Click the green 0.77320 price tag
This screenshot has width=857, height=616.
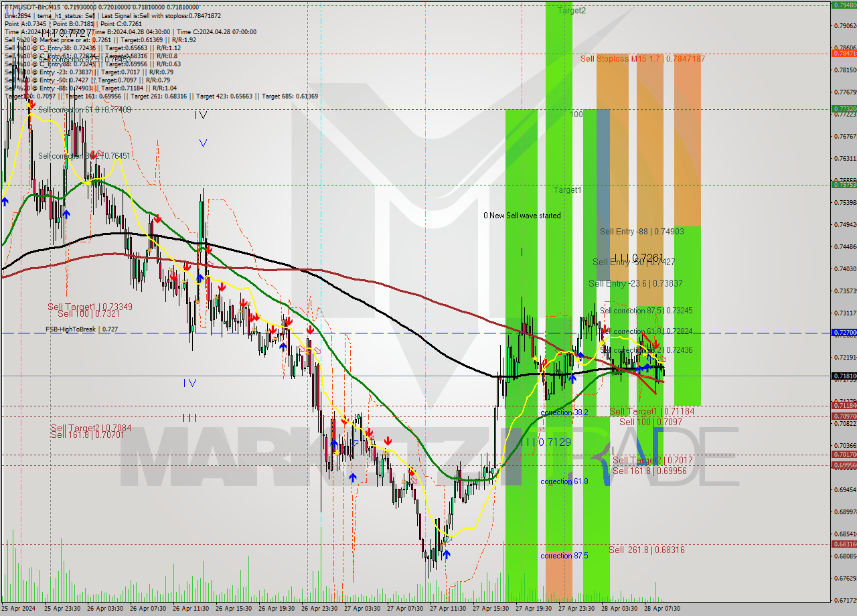(844, 108)
